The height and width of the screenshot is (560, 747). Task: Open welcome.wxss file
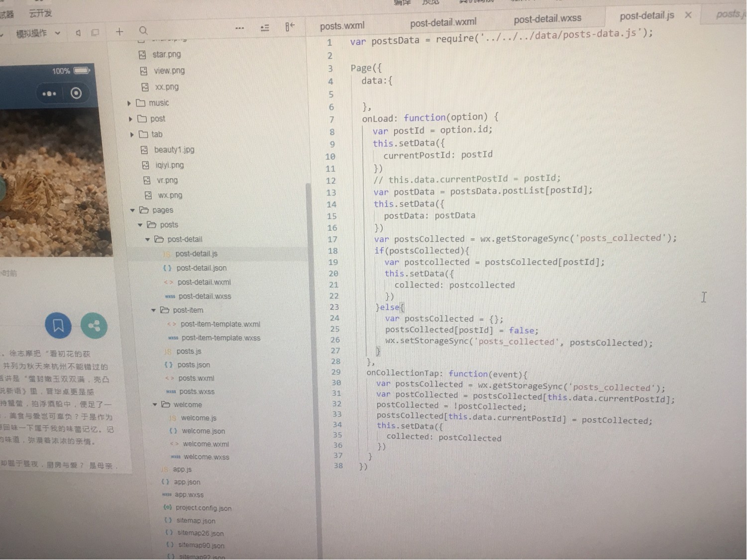[200, 457]
